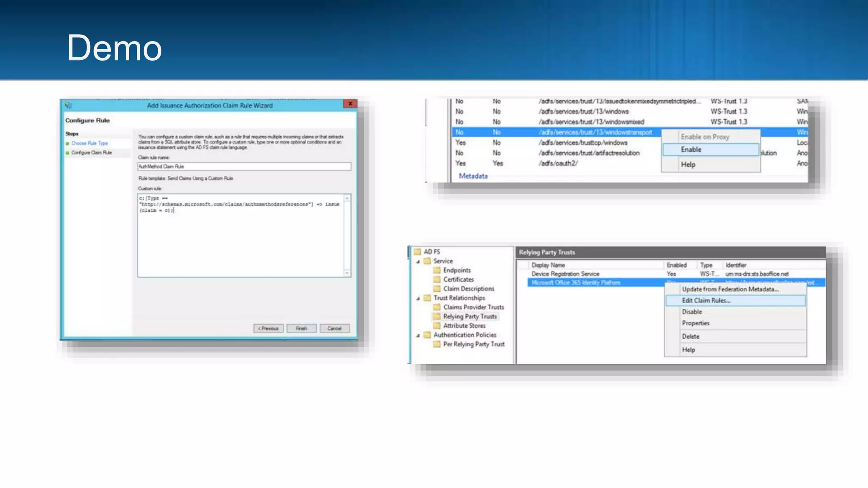Click the custom rule scrollbar down arrow

[x=347, y=273]
